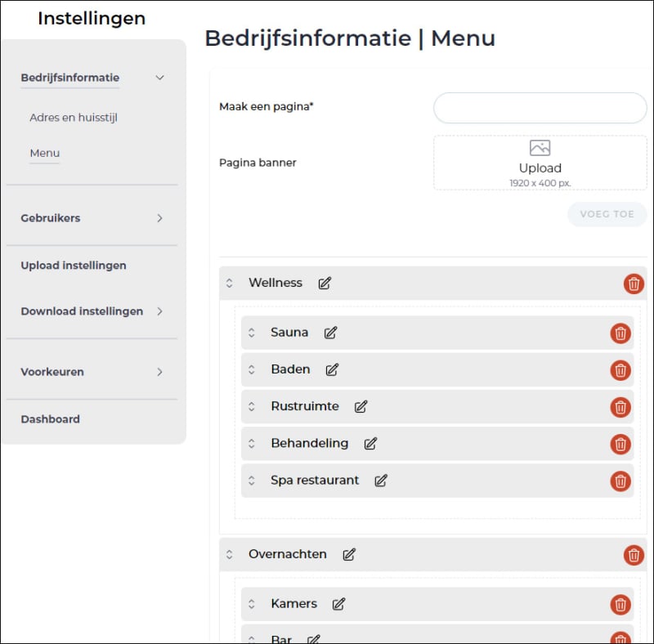Viewport: 654px width, 644px height.
Task: Edit the Spa restaurant entry
Action: (381, 481)
